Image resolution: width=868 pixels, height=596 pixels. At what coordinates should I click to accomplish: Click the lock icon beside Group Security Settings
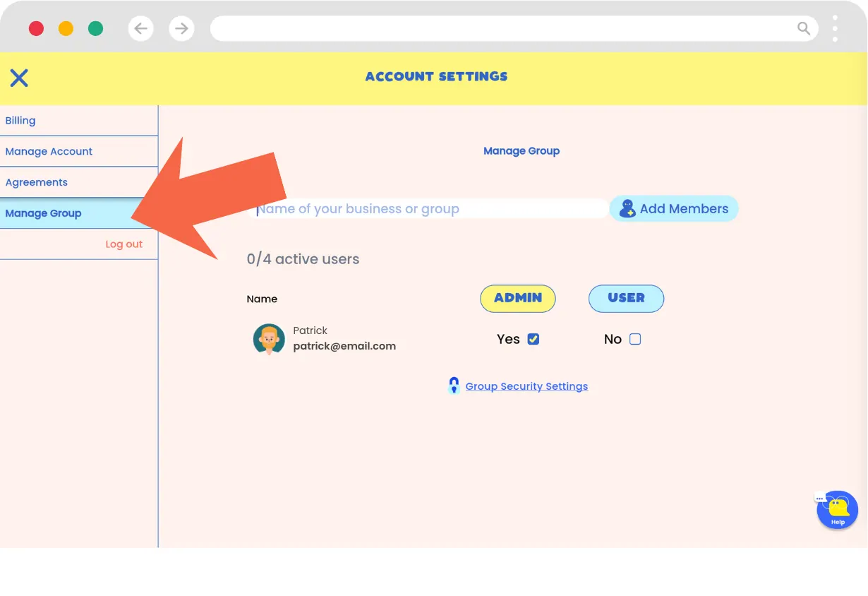coord(454,386)
